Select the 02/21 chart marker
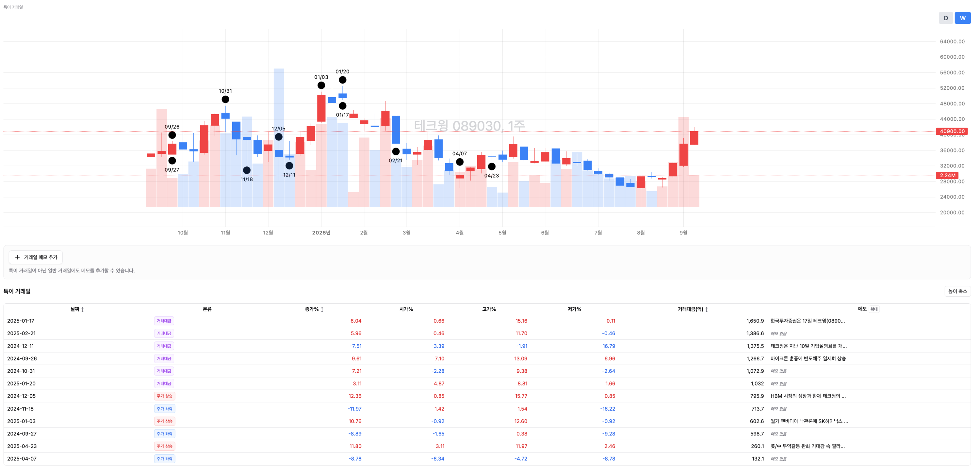980x469 pixels. point(396,151)
